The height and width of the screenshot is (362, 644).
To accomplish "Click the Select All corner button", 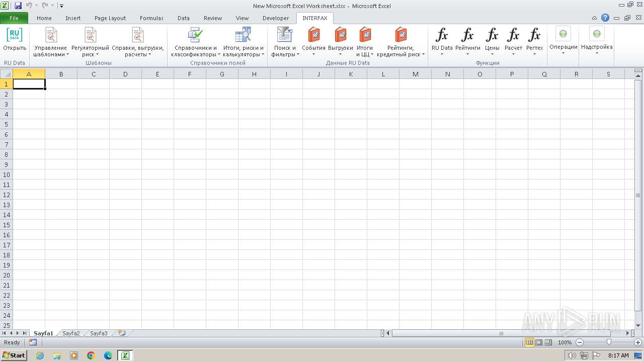I will point(6,74).
